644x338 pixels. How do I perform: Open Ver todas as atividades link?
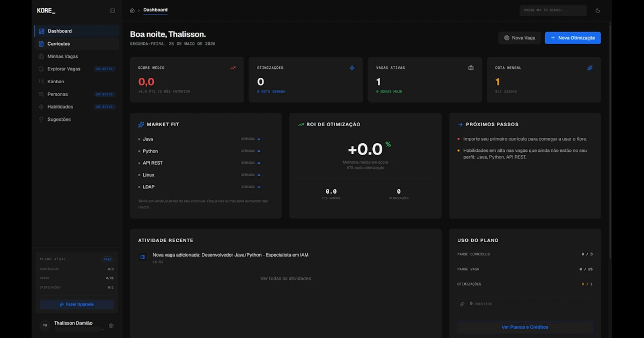point(285,278)
